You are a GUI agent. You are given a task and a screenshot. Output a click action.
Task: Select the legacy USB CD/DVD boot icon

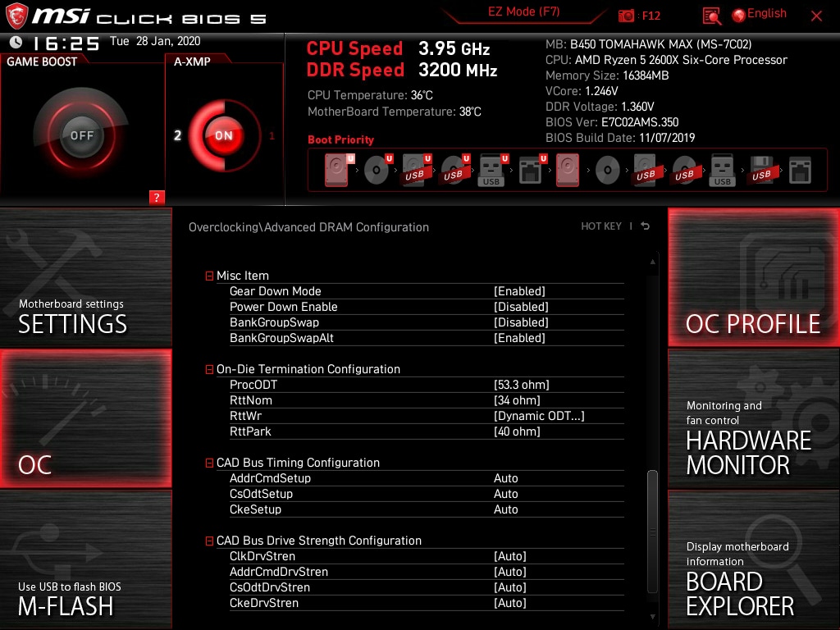[685, 171]
